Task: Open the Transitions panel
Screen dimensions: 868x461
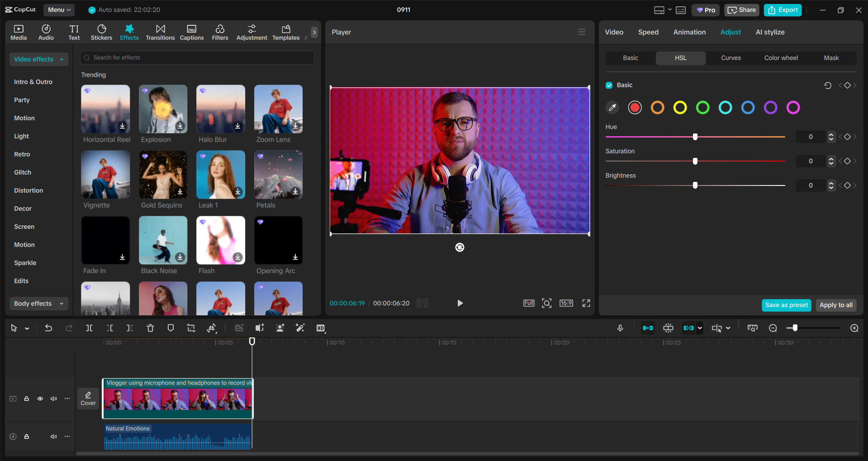Action: pyautogui.click(x=160, y=32)
